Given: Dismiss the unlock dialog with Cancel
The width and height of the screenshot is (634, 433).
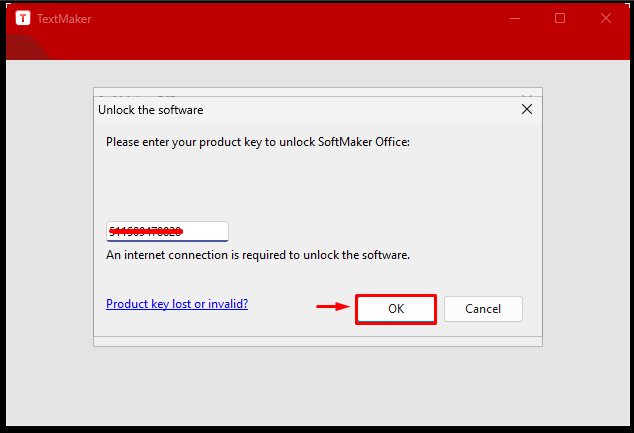Looking at the screenshot, I should [483, 309].
